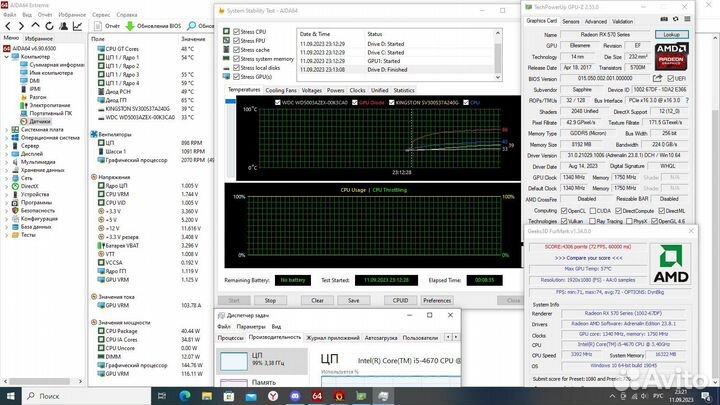The height and width of the screenshot is (405, 720).
Task: Open the Sensors tab in GPU-Z
Action: point(571,20)
